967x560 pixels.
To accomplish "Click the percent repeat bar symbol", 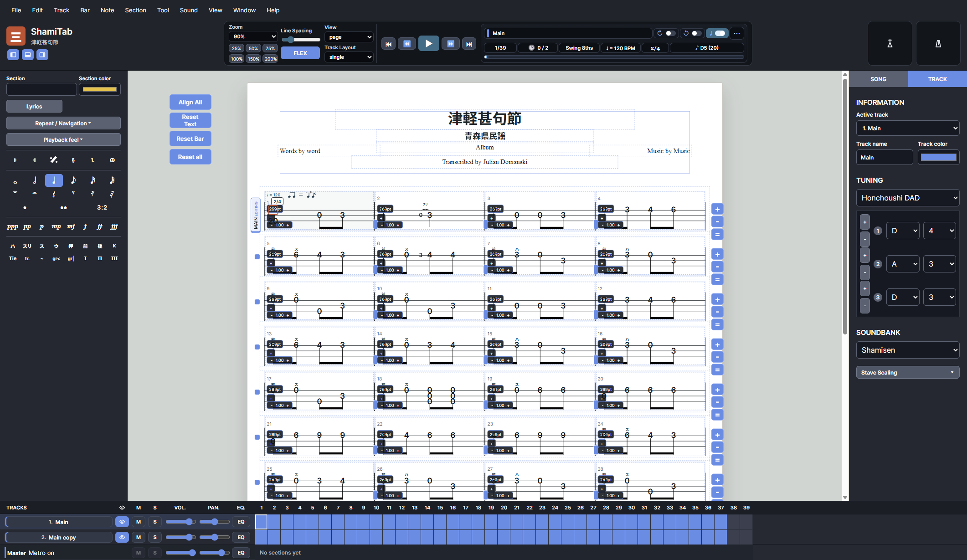I will 54,160.
